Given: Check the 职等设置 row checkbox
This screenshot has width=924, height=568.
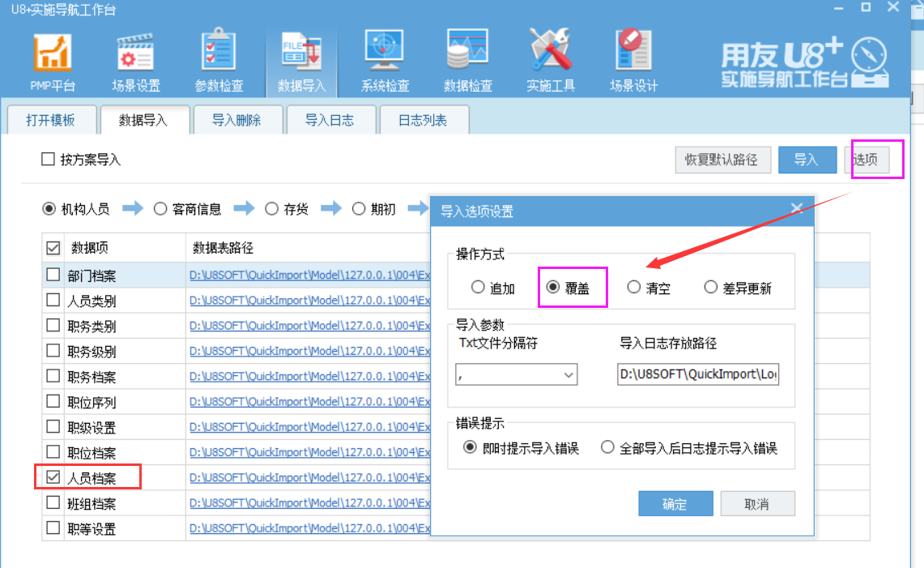Looking at the screenshot, I should tap(53, 528).
